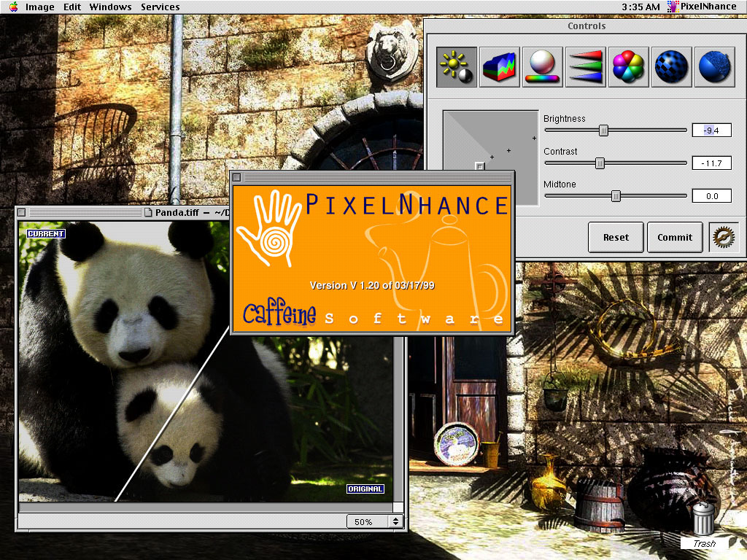Click the zoom popup up/down arrows
Screen dimensions: 747x560
click(x=395, y=522)
